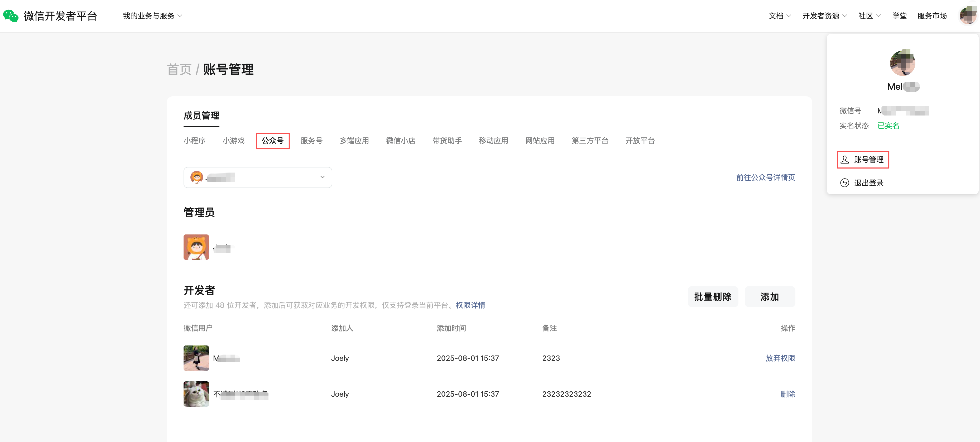Switch to the 第三方平台 tab
Screen dimensions: 980x442
pyautogui.click(x=590, y=141)
